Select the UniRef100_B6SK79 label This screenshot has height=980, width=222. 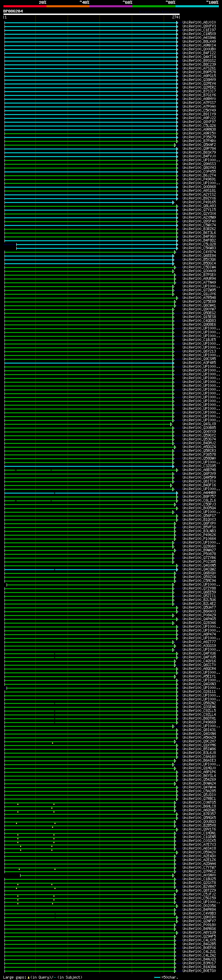(199, 153)
